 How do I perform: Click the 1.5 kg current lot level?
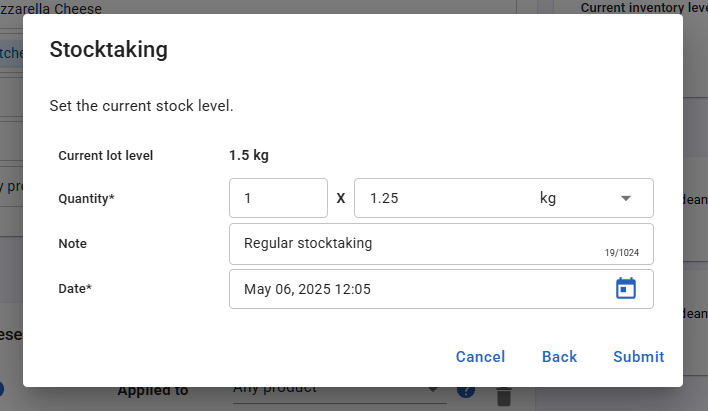coord(249,155)
